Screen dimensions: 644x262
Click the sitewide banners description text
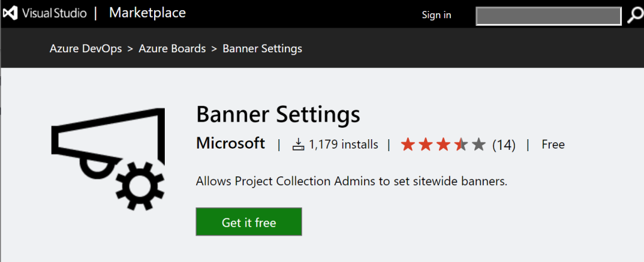point(352,181)
